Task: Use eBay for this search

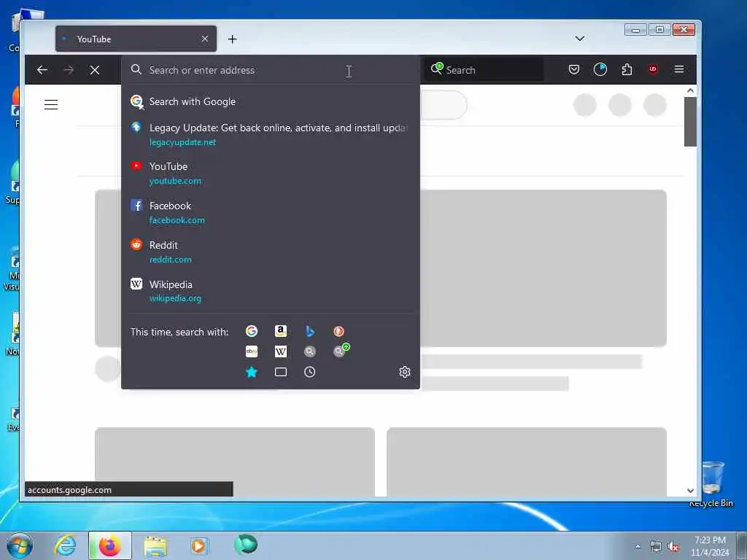Action: tap(252, 351)
